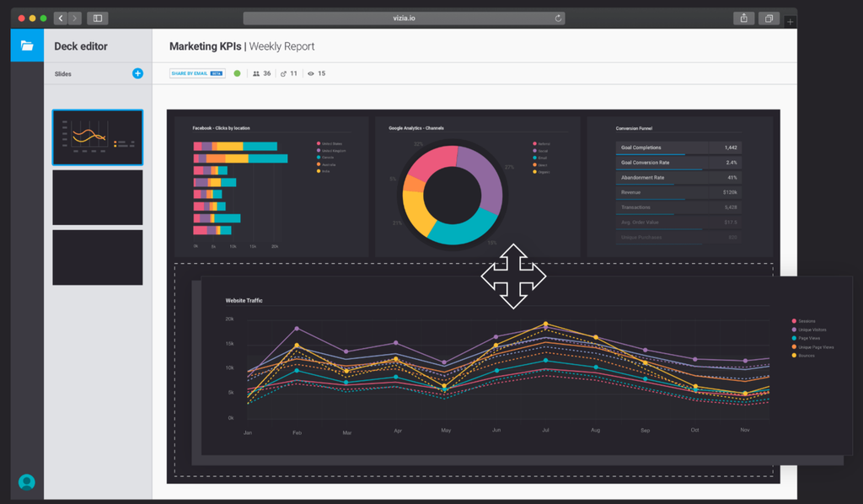Screen dimensions: 863x504
Task: Click the user avatar at bottom left
Action: (x=27, y=482)
